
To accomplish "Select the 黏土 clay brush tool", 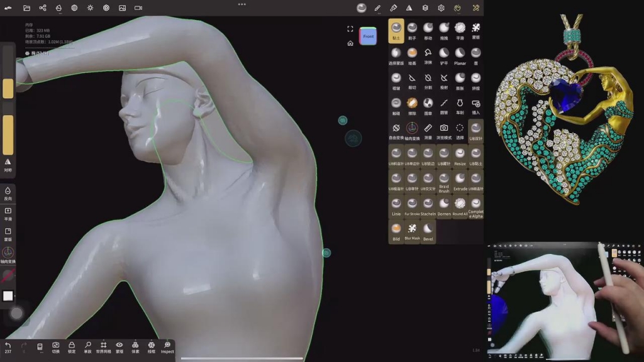I will click(396, 31).
